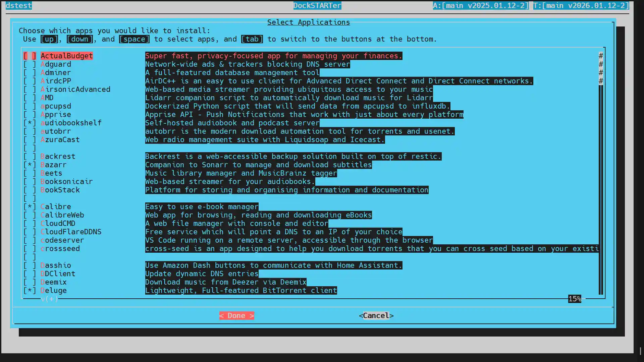Click the scrollbar thumb at top

pyautogui.click(x=601, y=68)
